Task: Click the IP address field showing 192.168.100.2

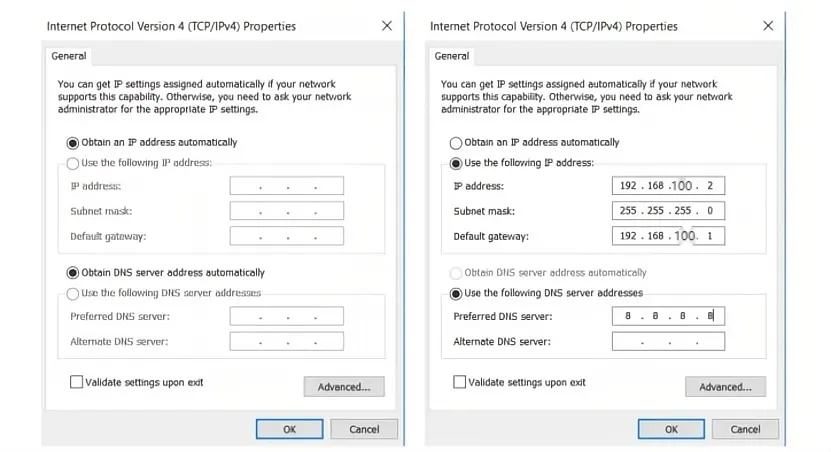Action: point(668,186)
